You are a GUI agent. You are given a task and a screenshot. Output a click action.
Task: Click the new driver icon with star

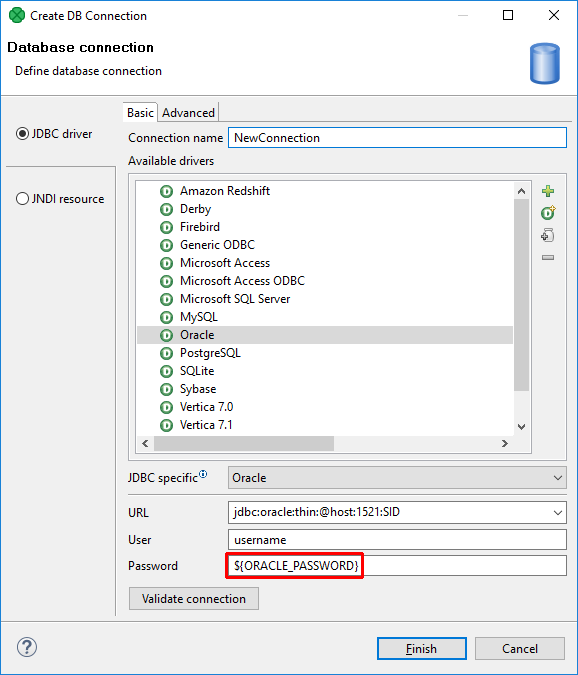[x=548, y=213]
